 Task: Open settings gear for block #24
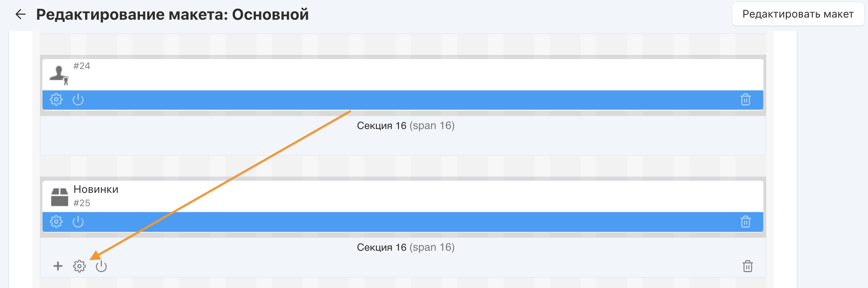pyautogui.click(x=56, y=99)
